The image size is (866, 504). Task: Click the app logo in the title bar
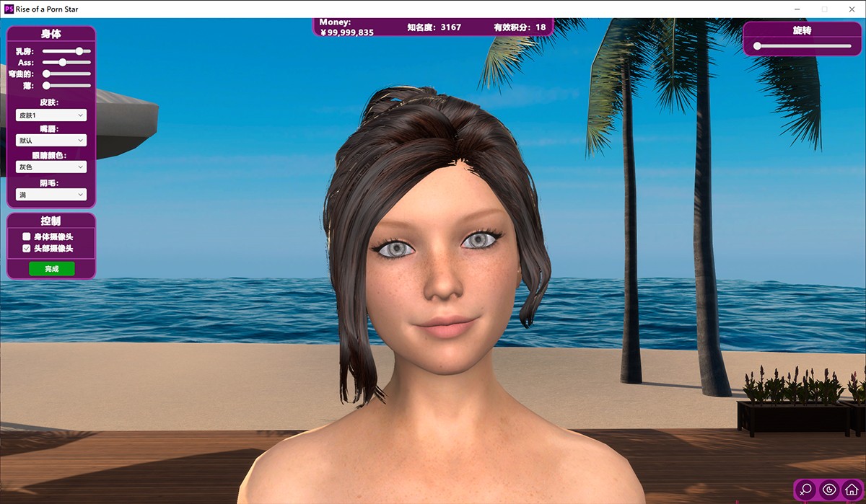9,9
